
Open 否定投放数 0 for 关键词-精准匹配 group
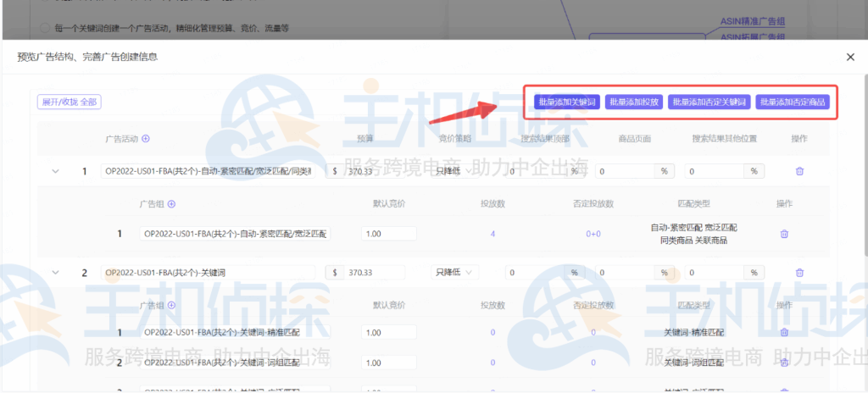[x=593, y=333]
